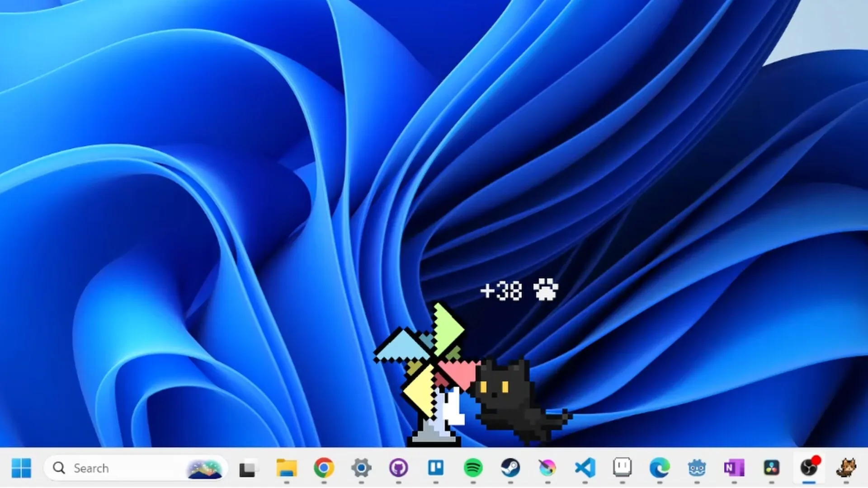Open the itch.io app from the taskbar
This screenshot has height=488, width=868.
622,468
